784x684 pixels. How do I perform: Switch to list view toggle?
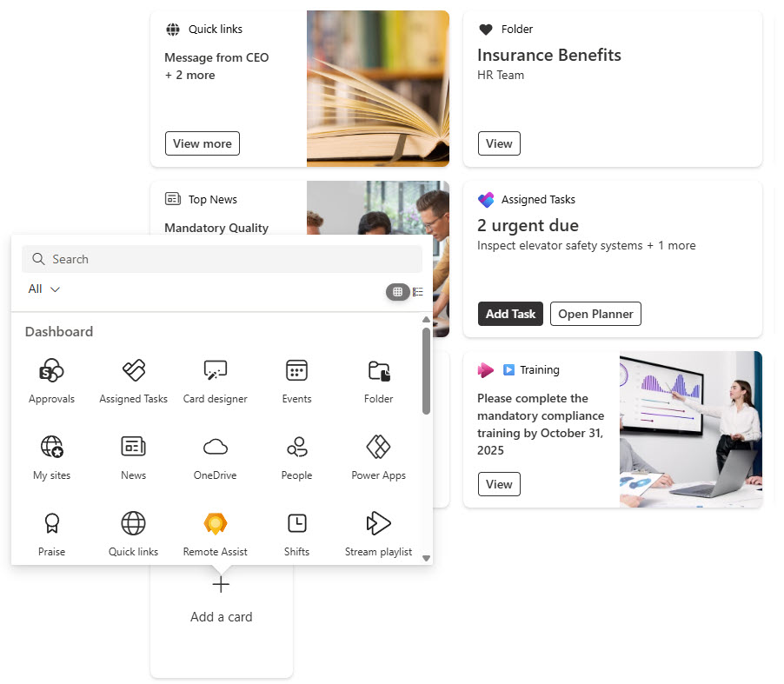pos(418,291)
